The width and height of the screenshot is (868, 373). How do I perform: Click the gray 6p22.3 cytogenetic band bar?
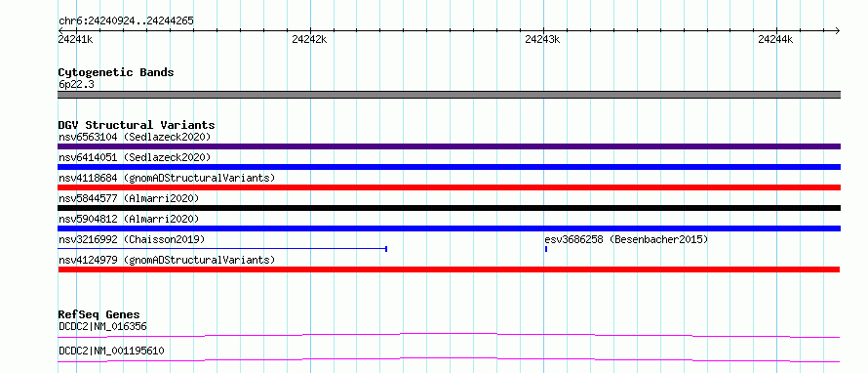coord(450,95)
